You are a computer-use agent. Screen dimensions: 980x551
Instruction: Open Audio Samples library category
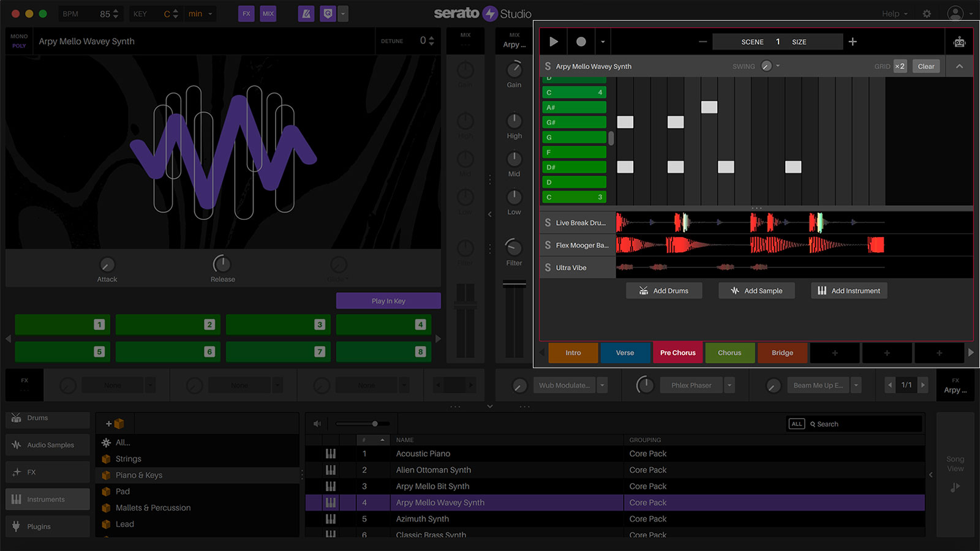point(48,445)
